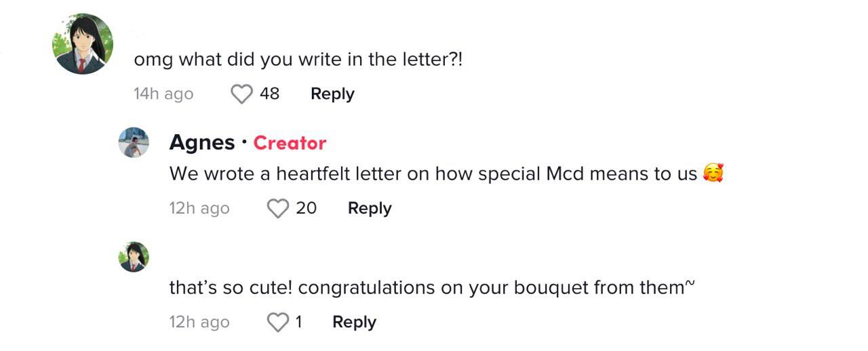The width and height of the screenshot is (868, 351).
Task: Tap the heart on Agnes's heartfelt letter reply
Action: click(x=278, y=209)
